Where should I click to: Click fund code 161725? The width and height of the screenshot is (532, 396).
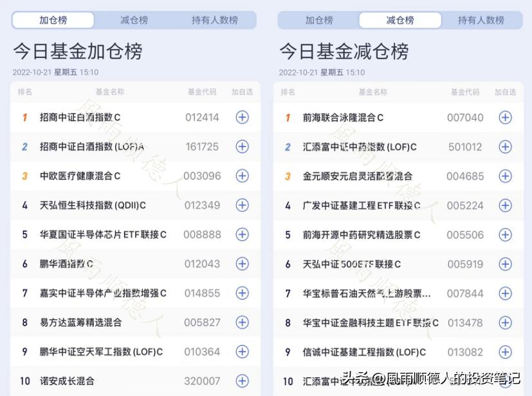[202, 147]
